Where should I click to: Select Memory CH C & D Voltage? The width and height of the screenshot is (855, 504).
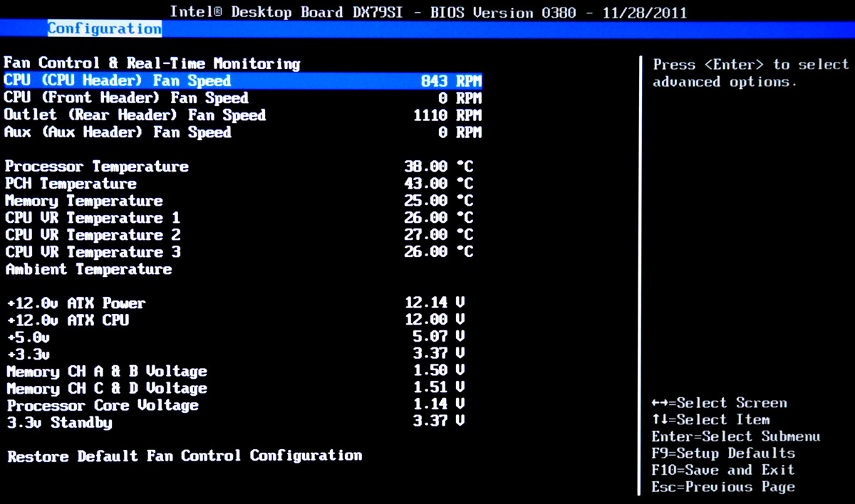click(107, 389)
